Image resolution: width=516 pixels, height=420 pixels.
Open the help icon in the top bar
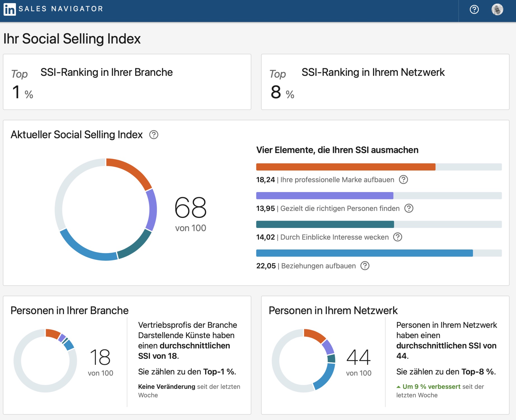point(474,10)
